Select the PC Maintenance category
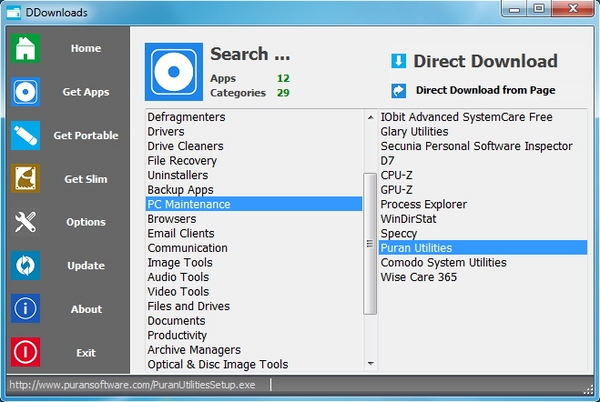This screenshot has width=600, height=402. [x=254, y=204]
